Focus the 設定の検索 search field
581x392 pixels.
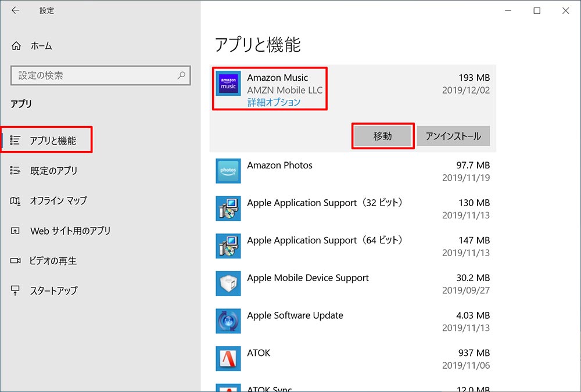[x=101, y=75]
